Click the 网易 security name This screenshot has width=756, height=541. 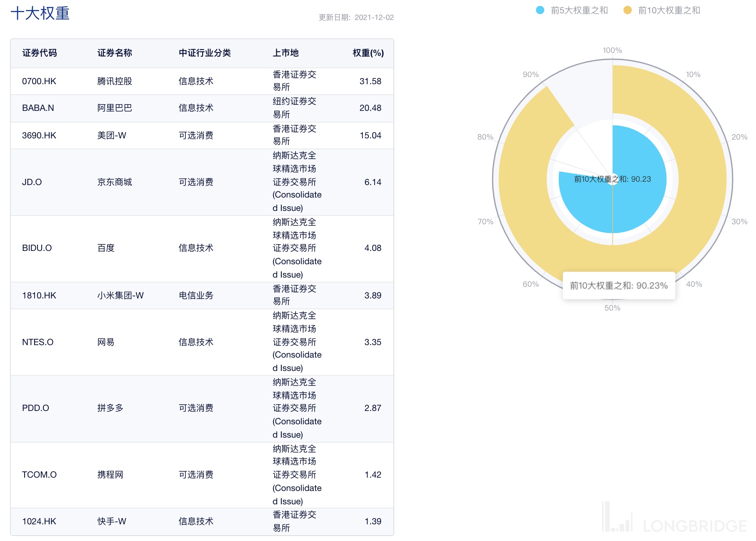[106, 342]
